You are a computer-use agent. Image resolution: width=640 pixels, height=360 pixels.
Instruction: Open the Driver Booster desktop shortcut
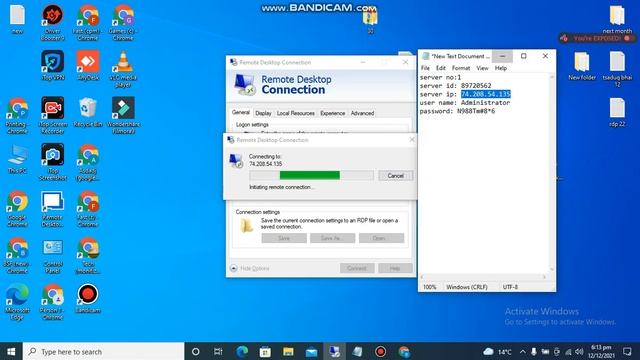[x=52, y=22]
